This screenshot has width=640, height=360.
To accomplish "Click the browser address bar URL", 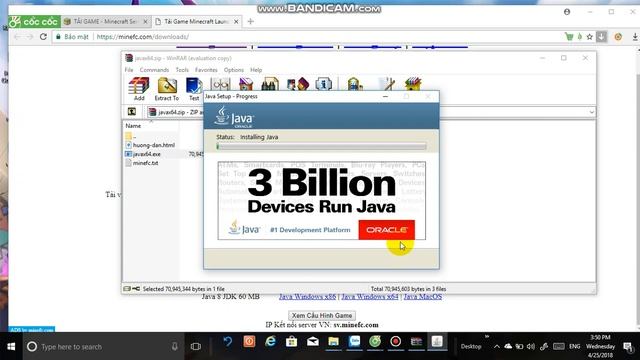I will coord(142,37).
